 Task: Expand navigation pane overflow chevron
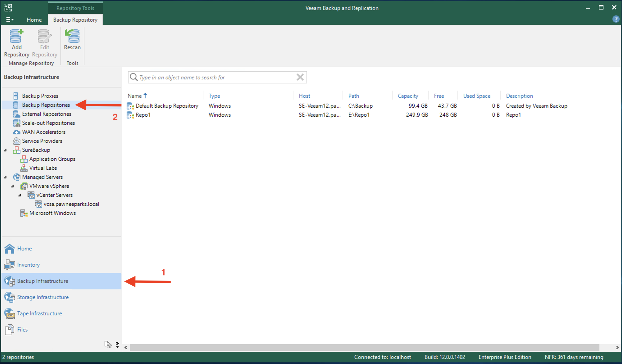click(x=117, y=344)
